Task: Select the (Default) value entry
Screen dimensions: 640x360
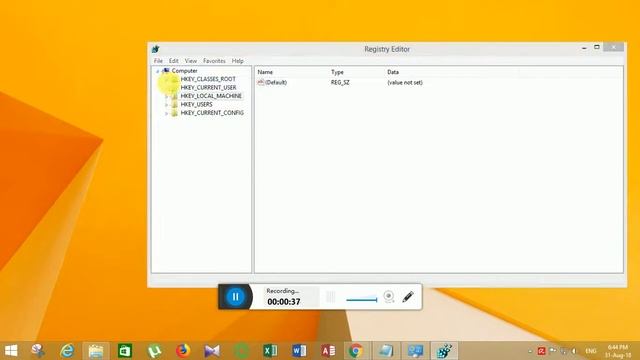Action: pyautogui.click(x=276, y=82)
